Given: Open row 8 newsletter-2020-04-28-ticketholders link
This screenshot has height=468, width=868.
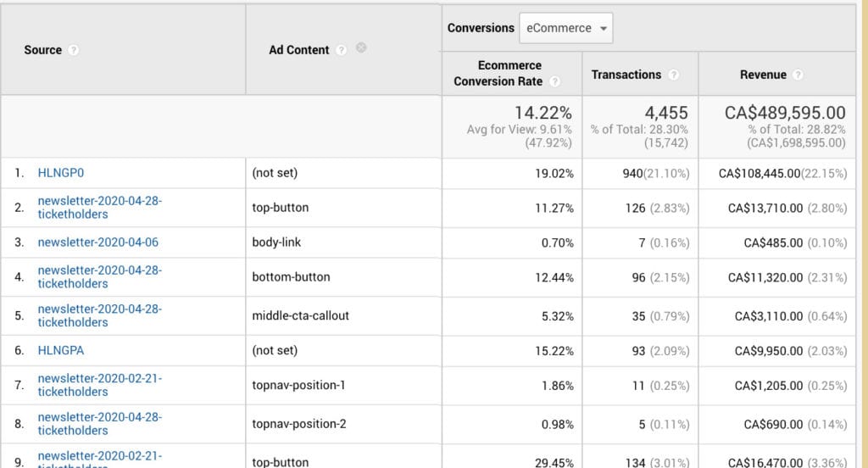Looking at the screenshot, I should pyautogui.click(x=99, y=423).
